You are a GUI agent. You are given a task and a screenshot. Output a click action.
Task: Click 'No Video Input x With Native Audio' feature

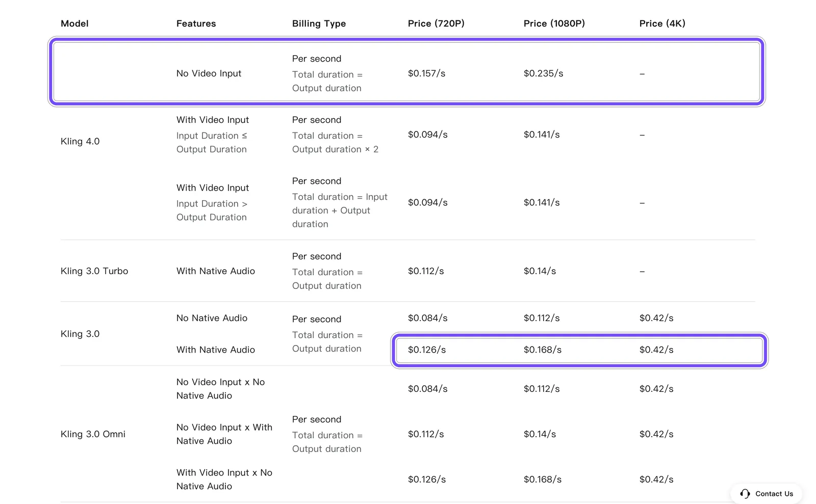tap(224, 434)
